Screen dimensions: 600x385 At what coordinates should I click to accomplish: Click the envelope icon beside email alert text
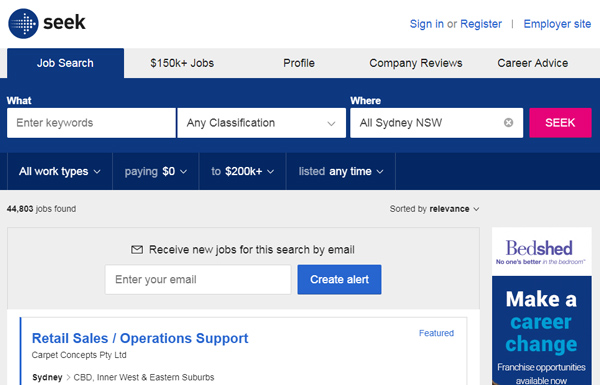(x=137, y=250)
